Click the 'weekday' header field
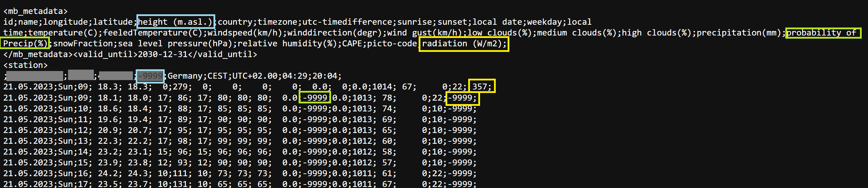 click(x=544, y=22)
